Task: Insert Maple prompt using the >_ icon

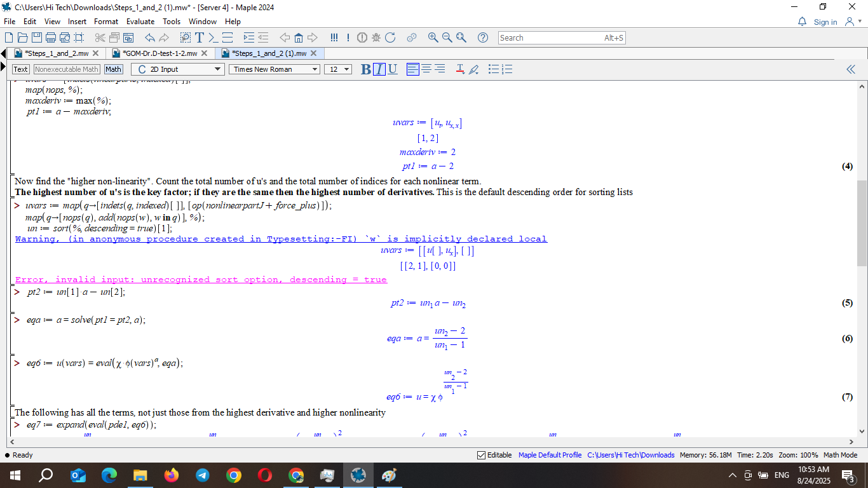Action: 214,37
